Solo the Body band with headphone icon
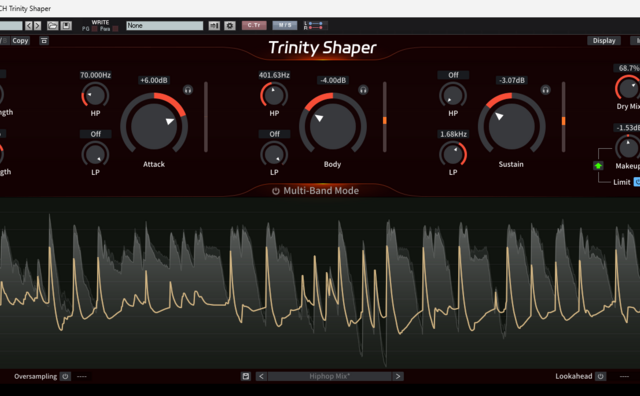The width and height of the screenshot is (640, 396). (x=363, y=90)
